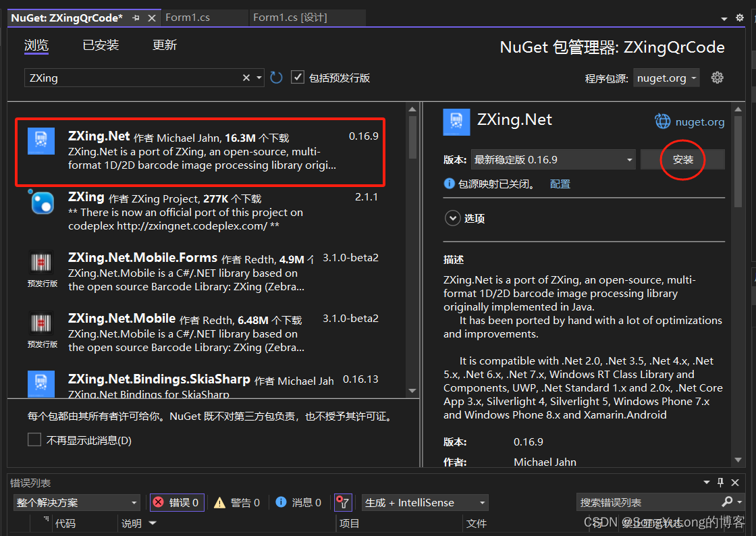Toggle the Errors 0 filter button

click(x=177, y=503)
